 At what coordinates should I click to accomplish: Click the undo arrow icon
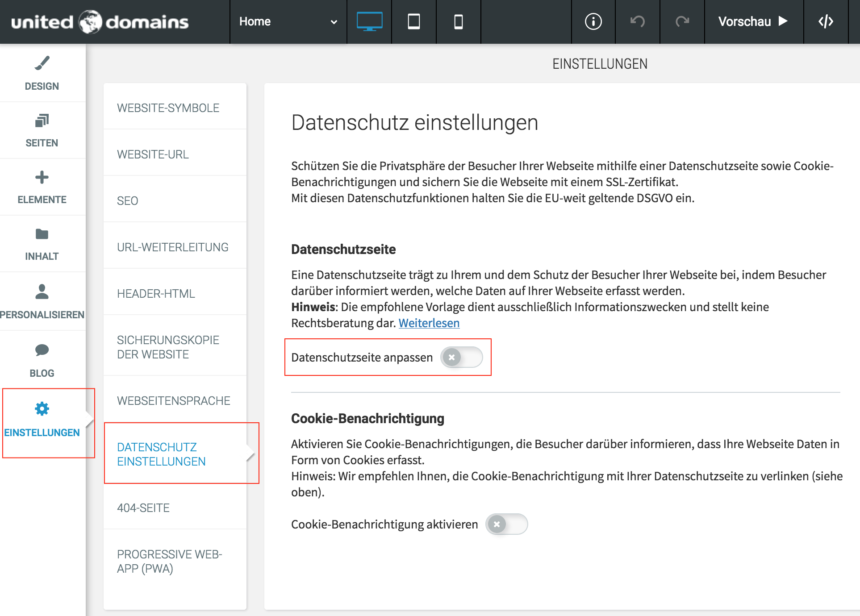pyautogui.click(x=637, y=21)
